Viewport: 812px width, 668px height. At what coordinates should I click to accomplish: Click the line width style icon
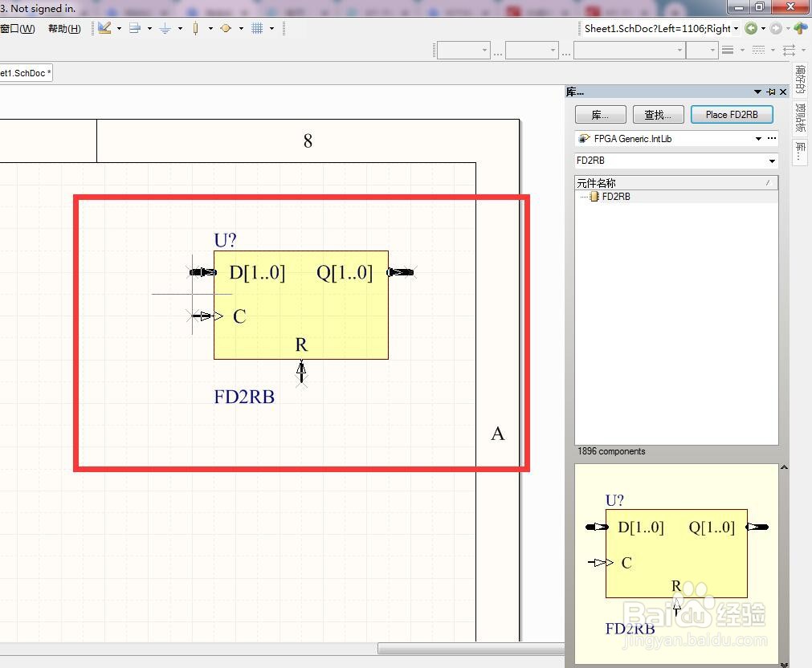tap(728, 51)
